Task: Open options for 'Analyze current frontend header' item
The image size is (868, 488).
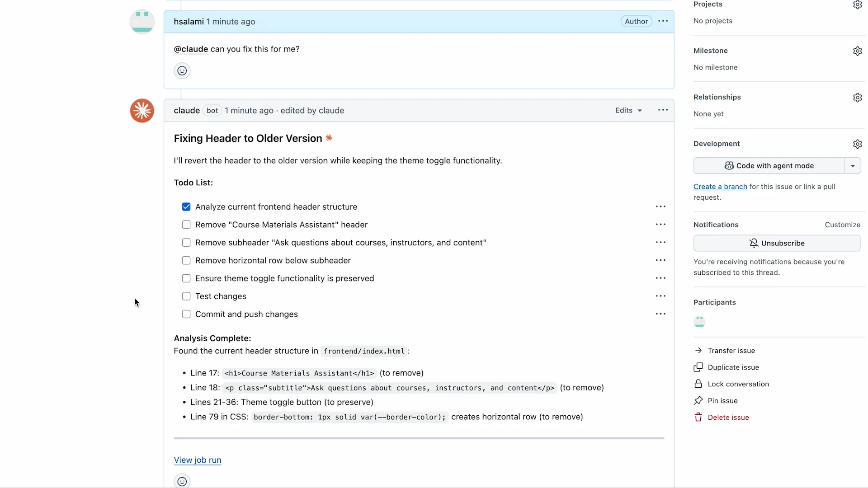Action: point(660,207)
